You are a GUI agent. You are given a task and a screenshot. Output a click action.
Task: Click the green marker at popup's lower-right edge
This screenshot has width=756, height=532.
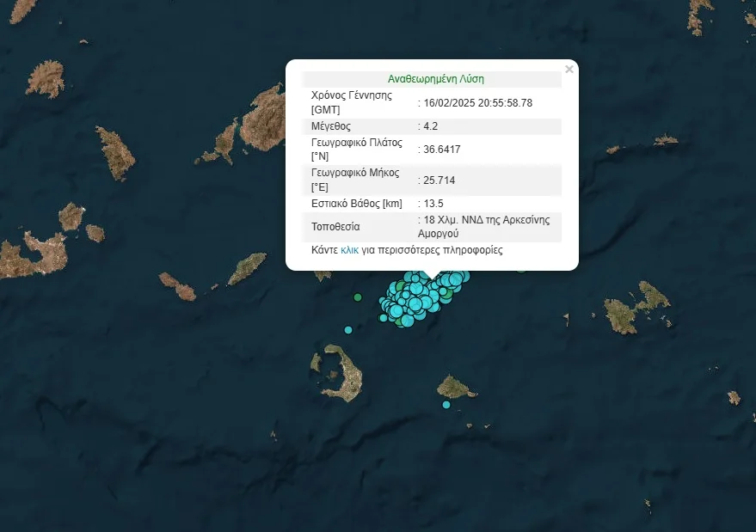521,268
